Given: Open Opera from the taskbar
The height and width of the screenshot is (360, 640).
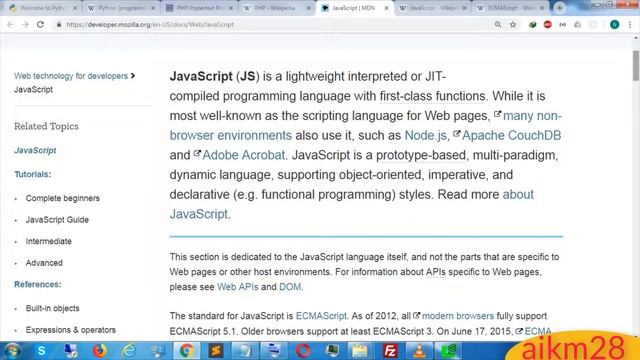Looking at the screenshot, I should [x=303, y=351].
